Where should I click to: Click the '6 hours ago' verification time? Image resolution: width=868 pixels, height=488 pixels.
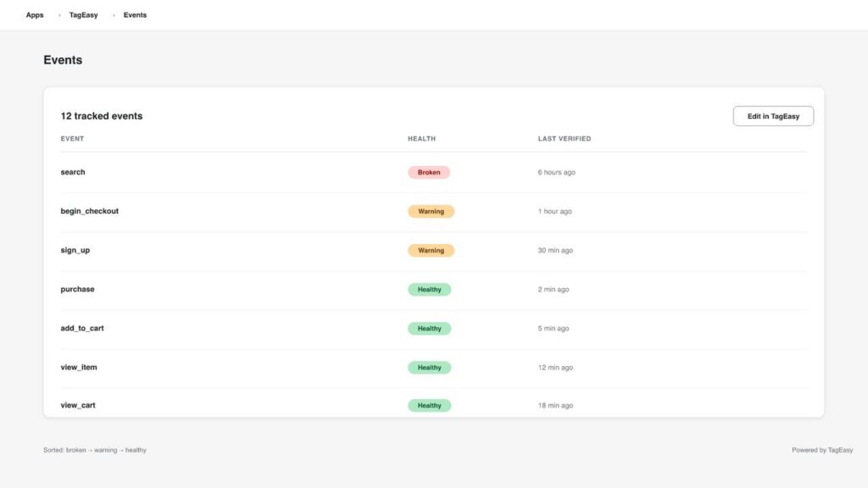(556, 172)
